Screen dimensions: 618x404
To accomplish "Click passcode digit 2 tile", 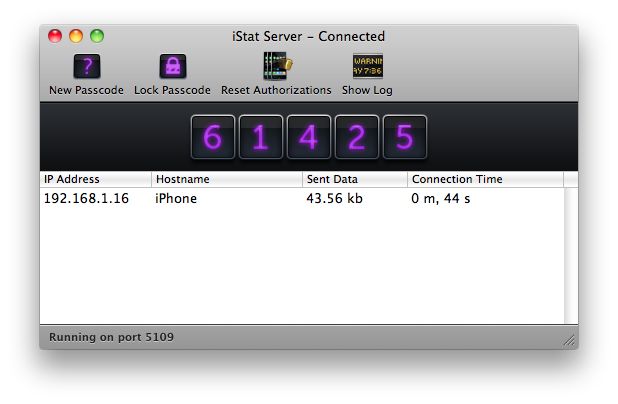I will coord(357,137).
